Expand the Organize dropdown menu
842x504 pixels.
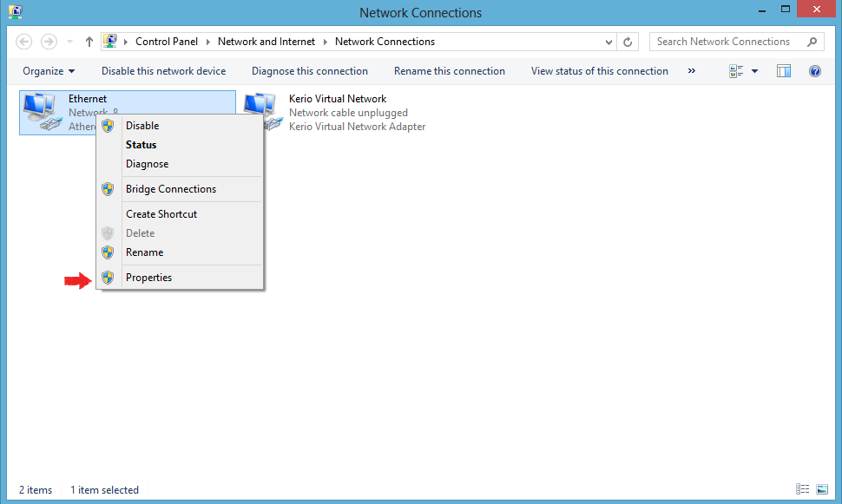coord(49,71)
